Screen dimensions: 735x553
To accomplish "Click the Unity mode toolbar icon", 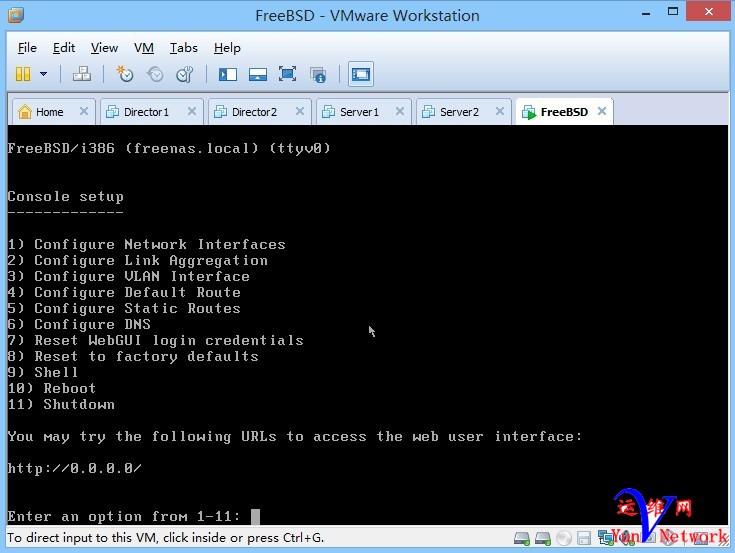I will point(318,75).
